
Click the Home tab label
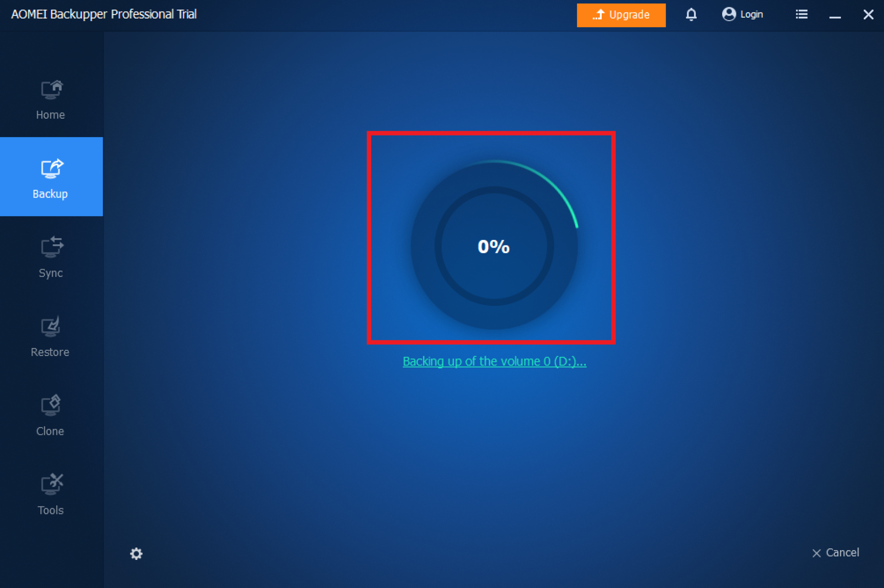[x=51, y=115]
